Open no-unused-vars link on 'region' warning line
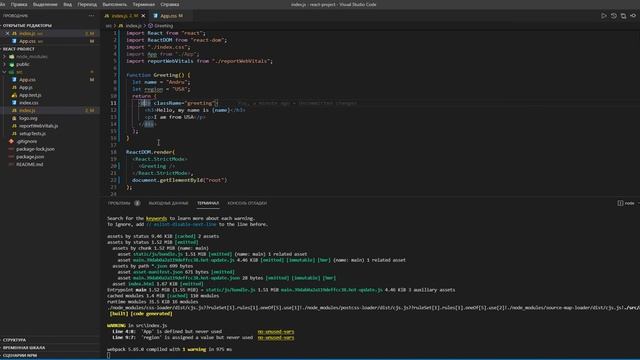The height and width of the screenshot is (360, 640). (x=276, y=338)
